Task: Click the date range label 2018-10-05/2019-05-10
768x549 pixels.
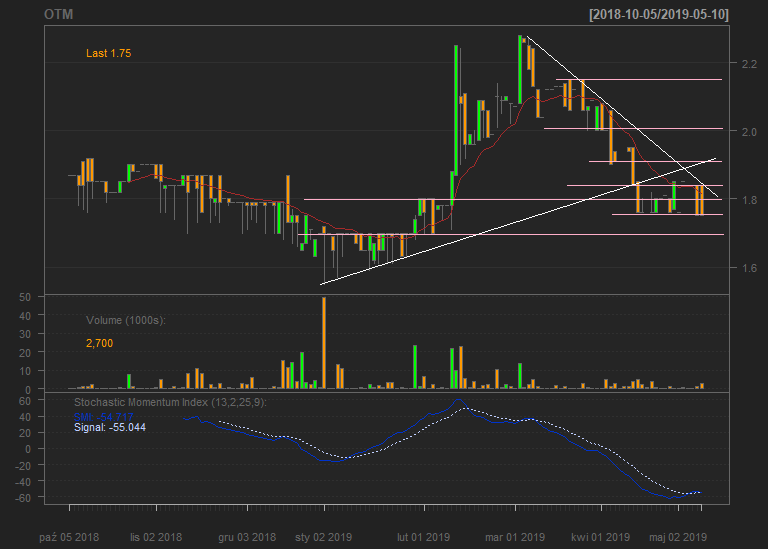Action: [659, 15]
